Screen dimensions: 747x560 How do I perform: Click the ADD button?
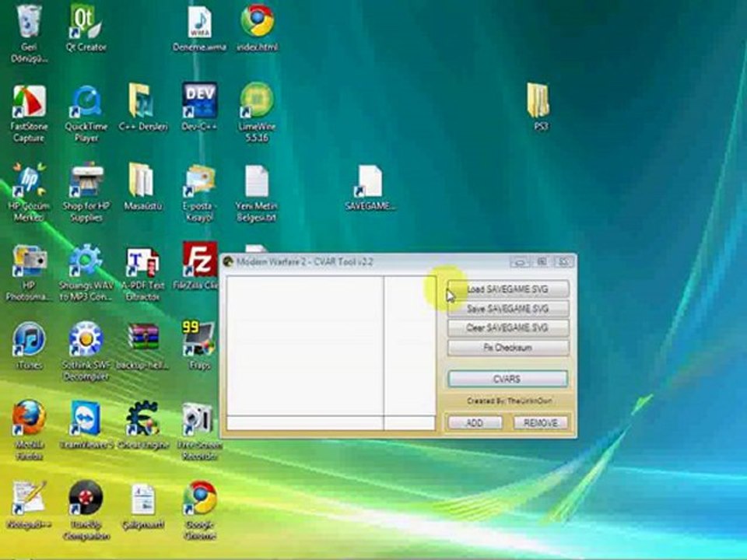tap(475, 423)
